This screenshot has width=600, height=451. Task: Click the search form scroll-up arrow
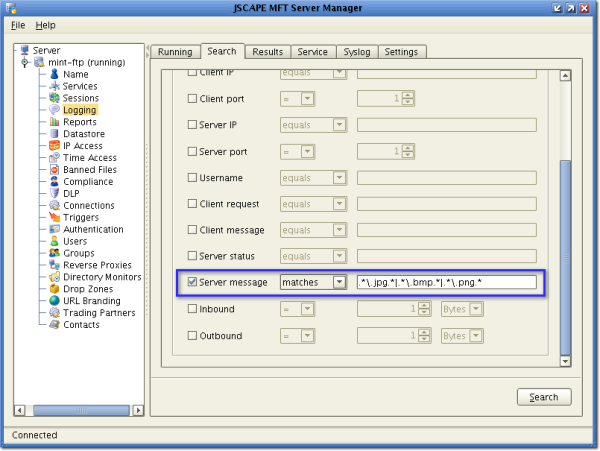pos(565,76)
